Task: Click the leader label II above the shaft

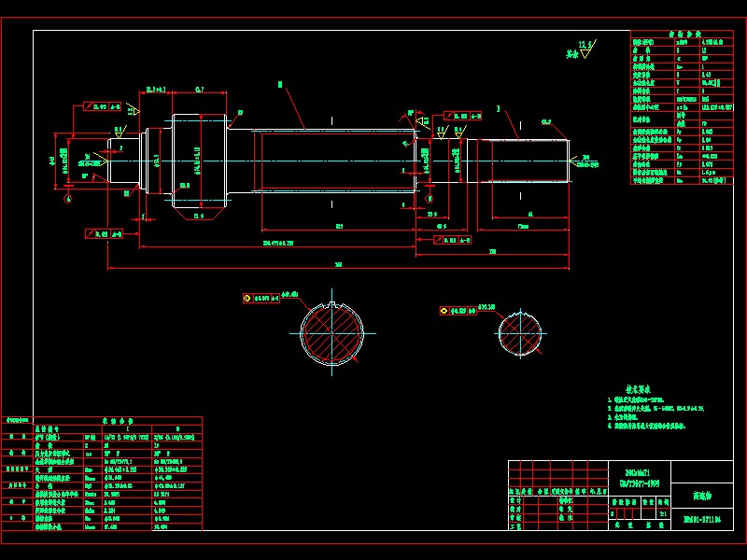Action: click(x=280, y=84)
